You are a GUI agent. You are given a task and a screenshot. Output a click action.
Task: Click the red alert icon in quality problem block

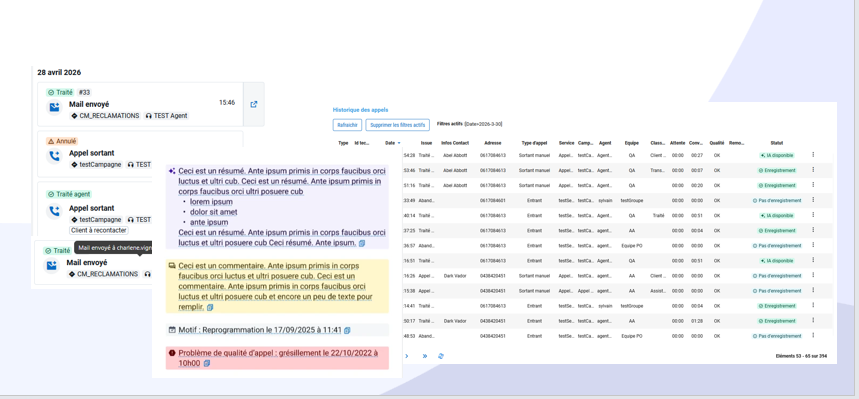(172, 353)
